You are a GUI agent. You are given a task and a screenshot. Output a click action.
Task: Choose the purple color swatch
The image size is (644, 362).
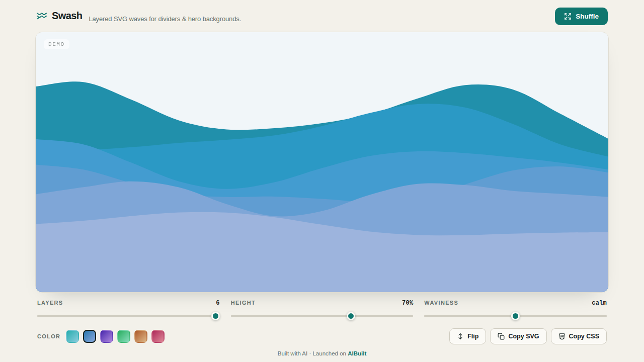(107, 336)
